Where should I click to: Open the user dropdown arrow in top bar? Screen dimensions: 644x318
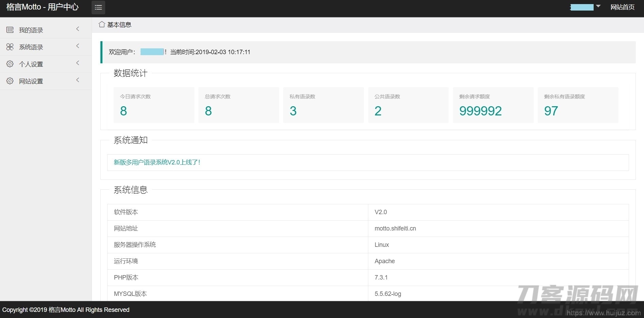[598, 6]
